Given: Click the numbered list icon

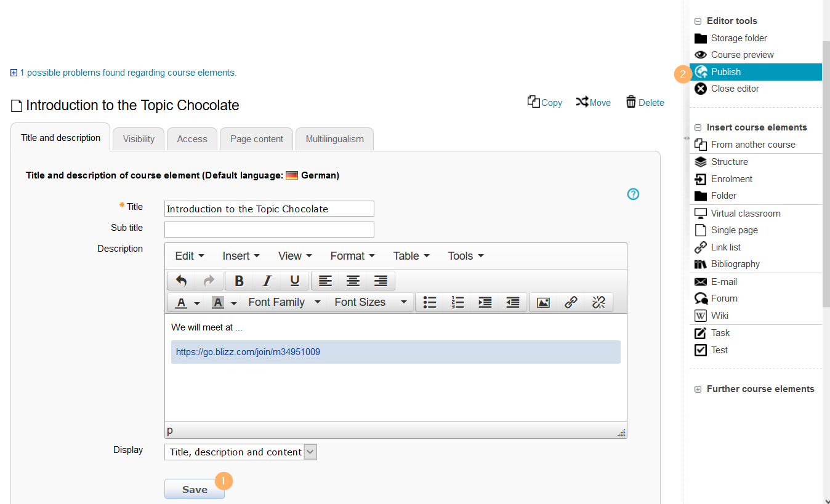Looking at the screenshot, I should pyautogui.click(x=457, y=303).
